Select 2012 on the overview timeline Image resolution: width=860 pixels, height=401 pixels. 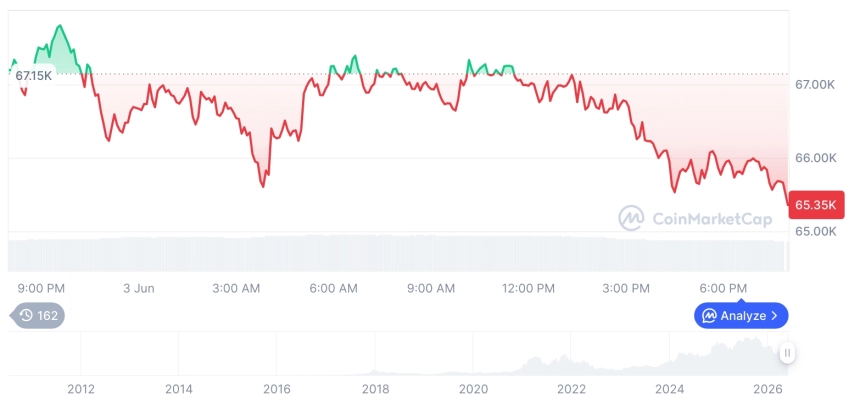(x=81, y=389)
